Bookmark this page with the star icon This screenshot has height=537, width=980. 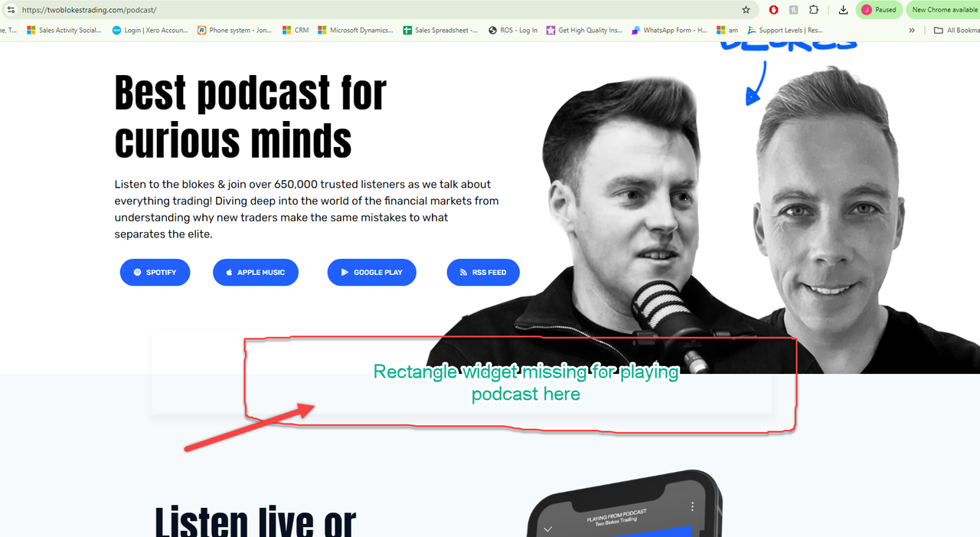click(746, 10)
